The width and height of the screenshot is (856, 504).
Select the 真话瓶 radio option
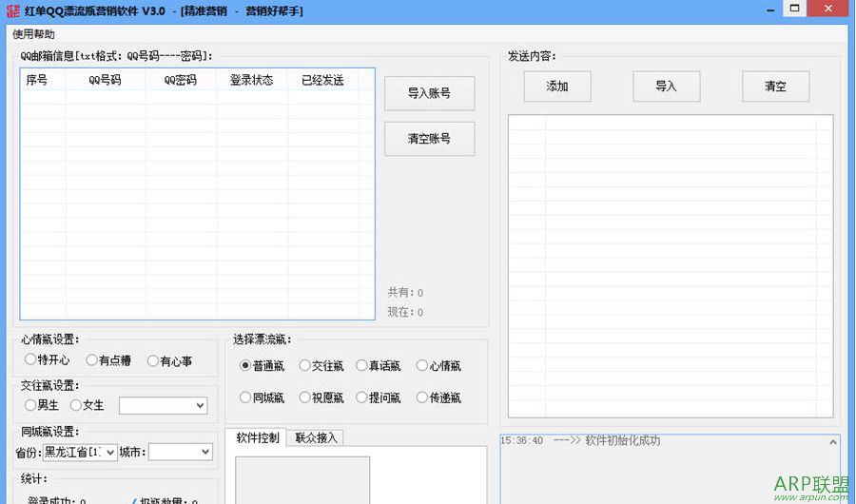click(361, 366)
